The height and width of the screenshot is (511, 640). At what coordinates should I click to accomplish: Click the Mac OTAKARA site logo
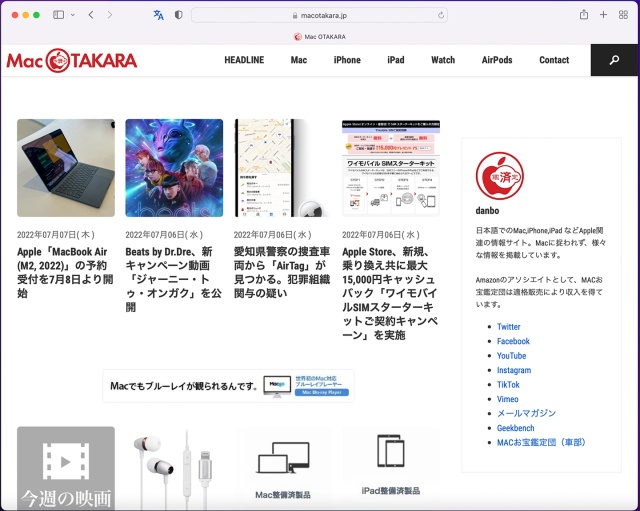pyautogui.click(x=72, y=60)
